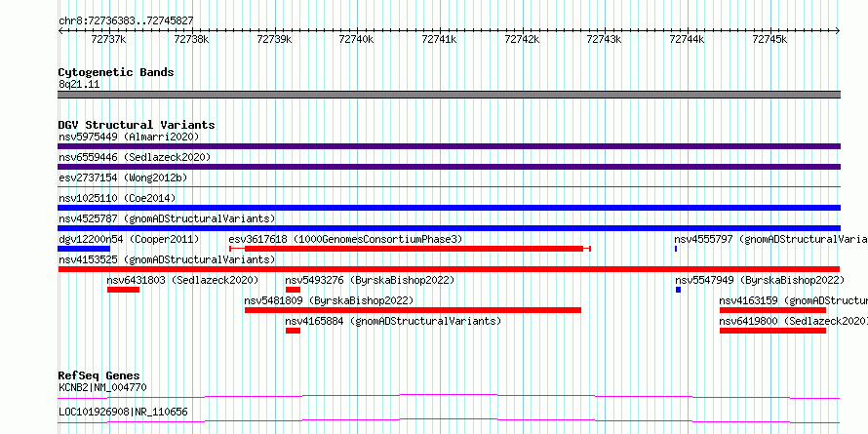Image resolution: width=868 pixels, height=434 pixels.
Task: Click the chr8:72736383..72745827 region label
Action: 126,20
